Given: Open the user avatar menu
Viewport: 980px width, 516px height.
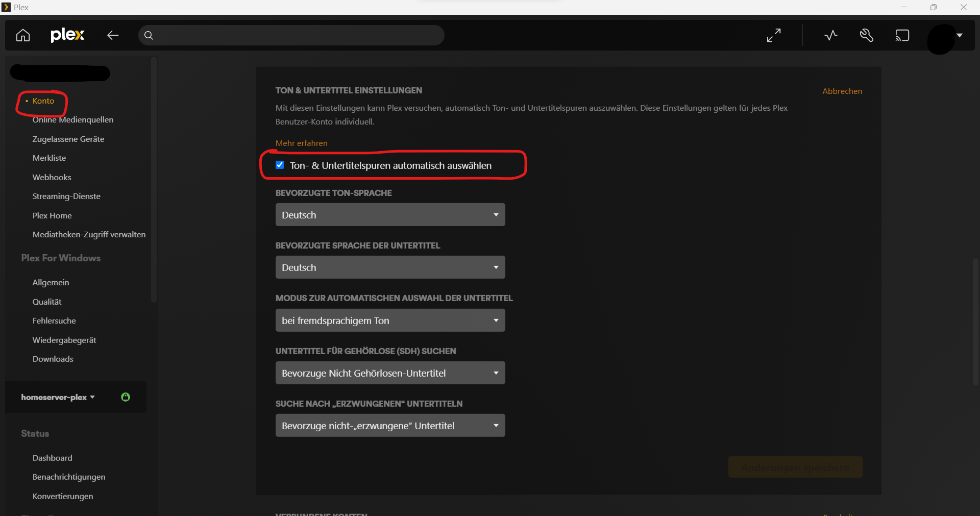Looking at the screenshot, I should [945, 39].
